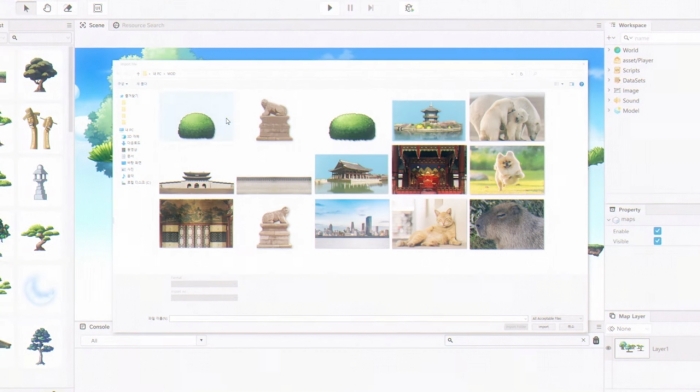
Task: Open the Workspace panel add (+) menu
Action: [611, 38]
